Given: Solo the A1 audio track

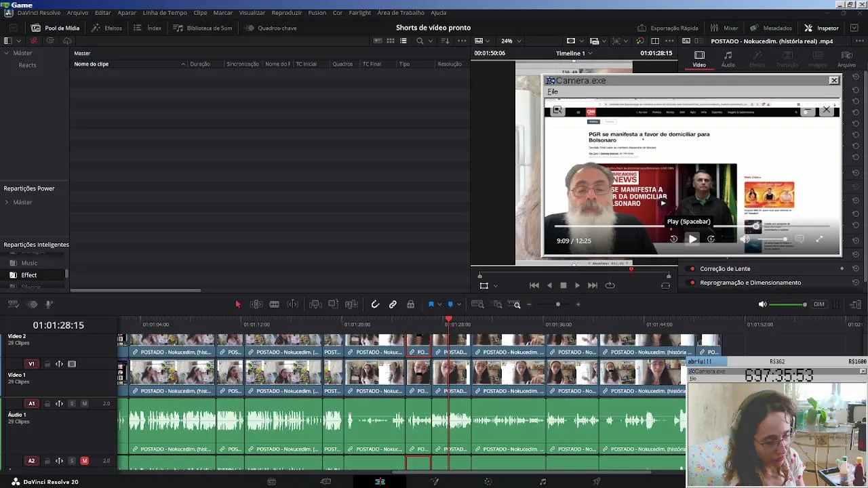Looking at the screenshot, I should click(72, 403).
